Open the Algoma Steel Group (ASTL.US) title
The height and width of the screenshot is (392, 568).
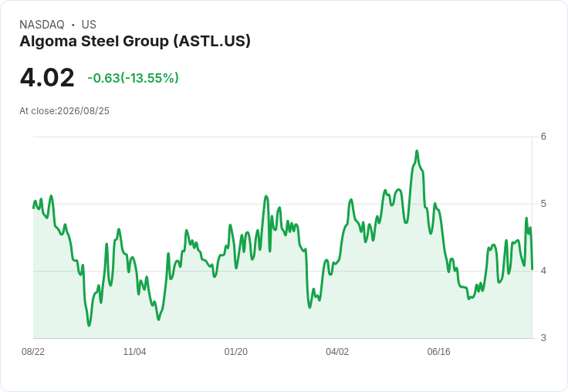(x=135, y=41)
